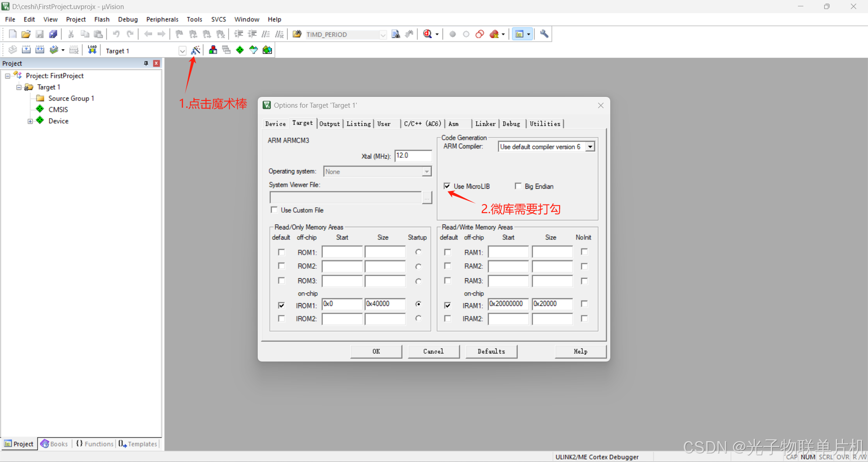Click the IRAM1 Size field
Image resolution: width=868 pixels, height=462 pixels.
coord(552,304)
